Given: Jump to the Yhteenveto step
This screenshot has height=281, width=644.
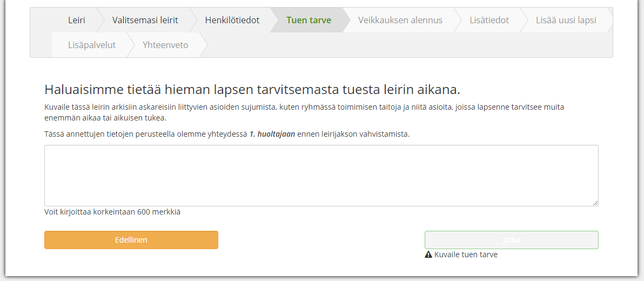Looking at the screenshot, I should coord(165,45).
